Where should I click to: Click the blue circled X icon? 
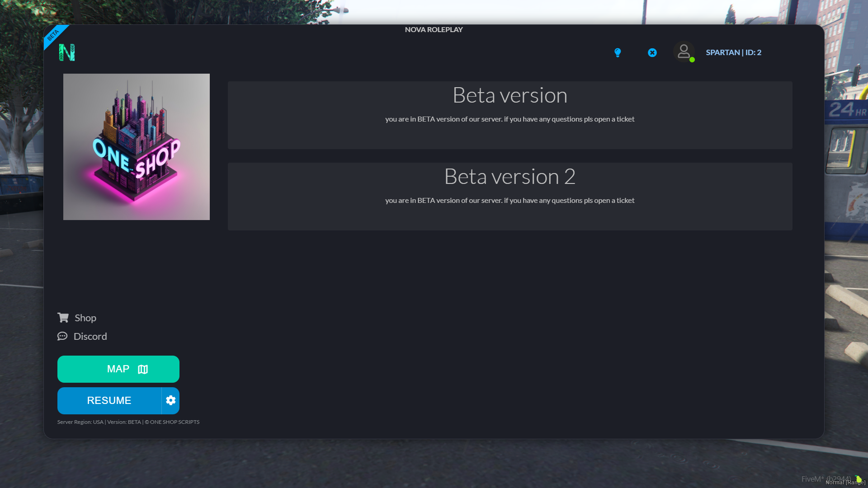coord(652,52)
